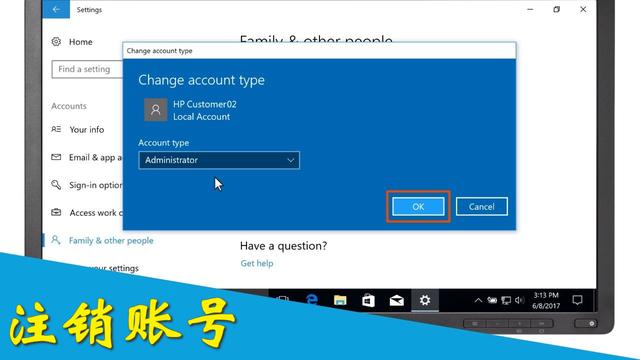Viewport: 640px width, 360px height.
Task: Show hidden system tray icons
Action: [x=478, y=300]
